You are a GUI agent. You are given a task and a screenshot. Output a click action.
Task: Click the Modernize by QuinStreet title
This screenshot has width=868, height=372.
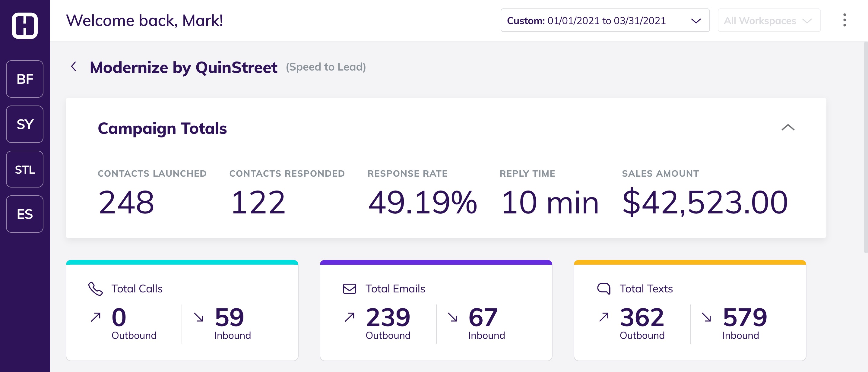pos(183,67)
